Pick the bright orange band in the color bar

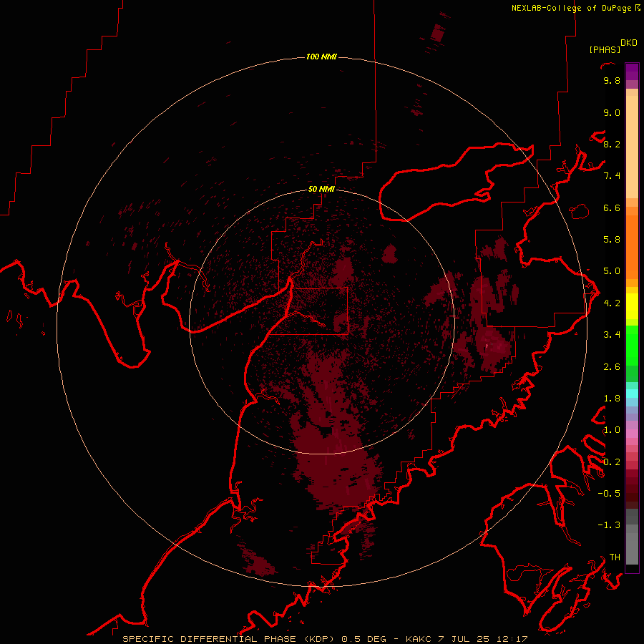[632, 246]
